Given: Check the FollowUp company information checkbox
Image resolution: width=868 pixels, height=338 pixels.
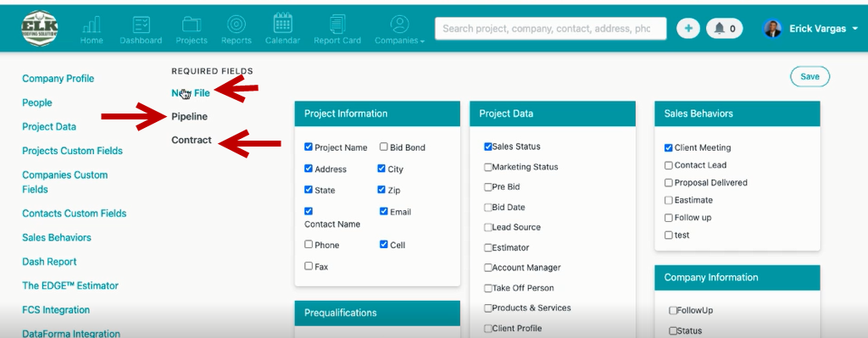Looking at the screenshot, I should [672, 311].
